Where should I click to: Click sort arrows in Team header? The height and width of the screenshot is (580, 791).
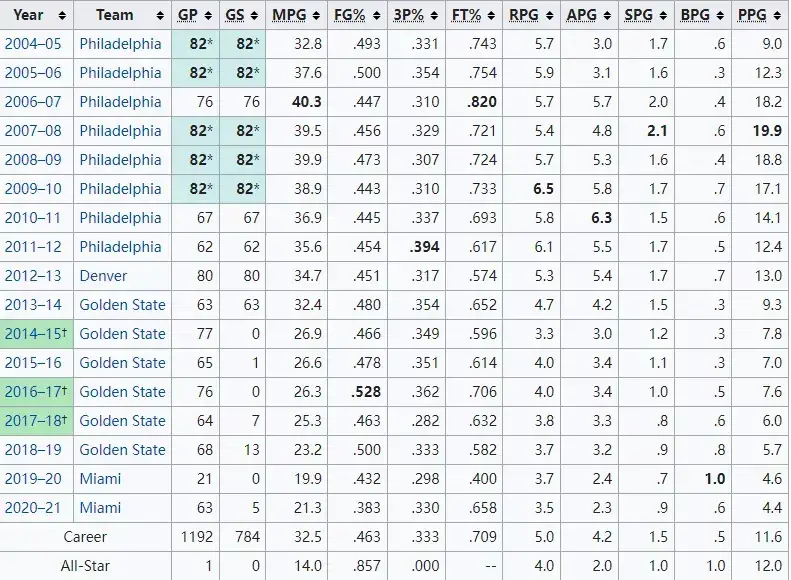click(x=160, y=16)
